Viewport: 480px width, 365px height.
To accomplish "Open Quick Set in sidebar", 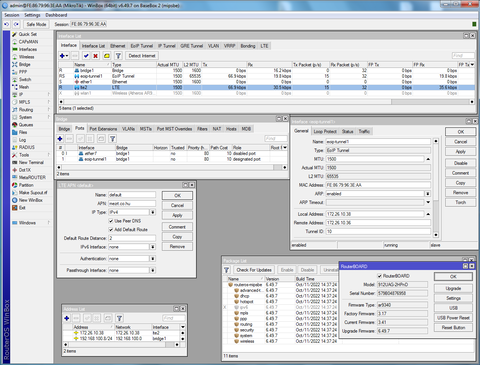I will (27, 34).
